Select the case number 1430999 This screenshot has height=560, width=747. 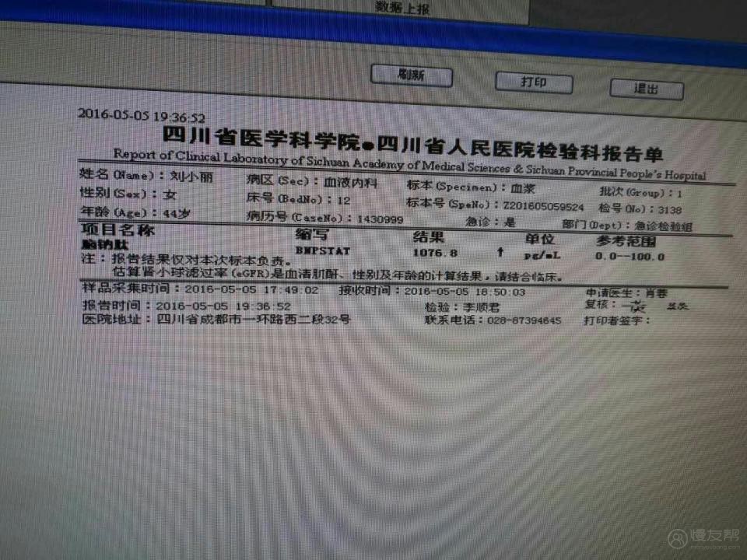click(x=381, y=219)
